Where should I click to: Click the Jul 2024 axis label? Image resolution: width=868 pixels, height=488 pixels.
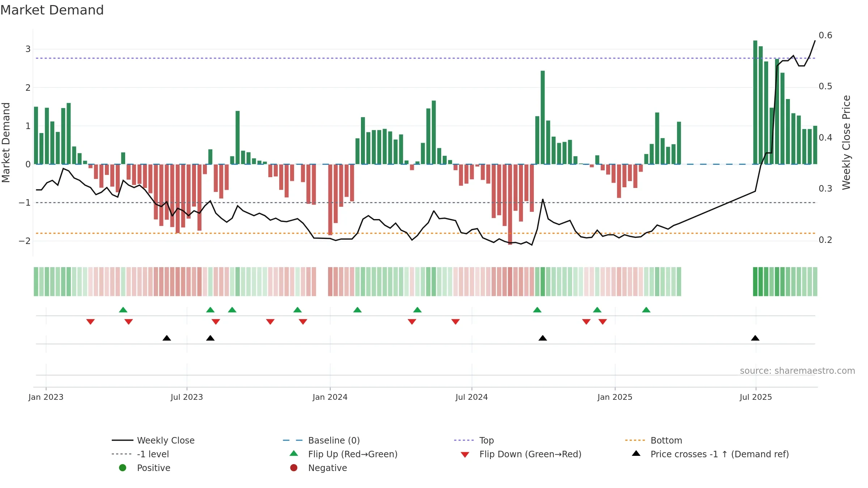coord(472,397)
